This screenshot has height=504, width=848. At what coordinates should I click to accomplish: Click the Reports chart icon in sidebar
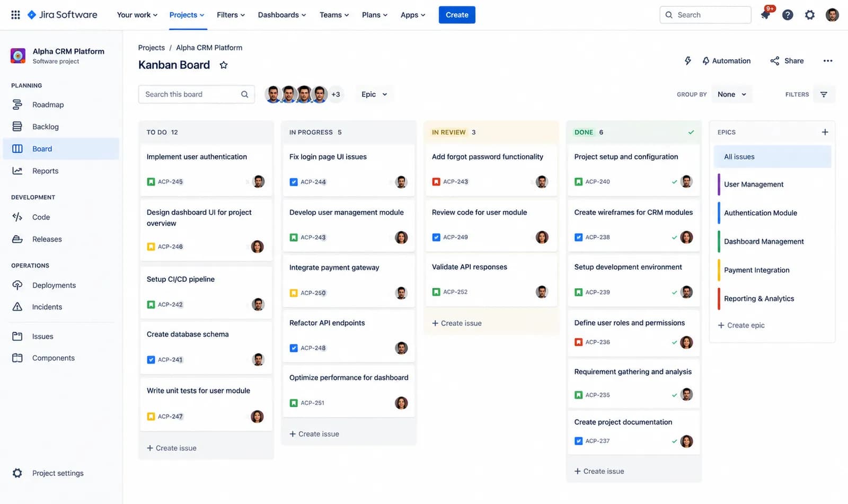tap(17, 171)
